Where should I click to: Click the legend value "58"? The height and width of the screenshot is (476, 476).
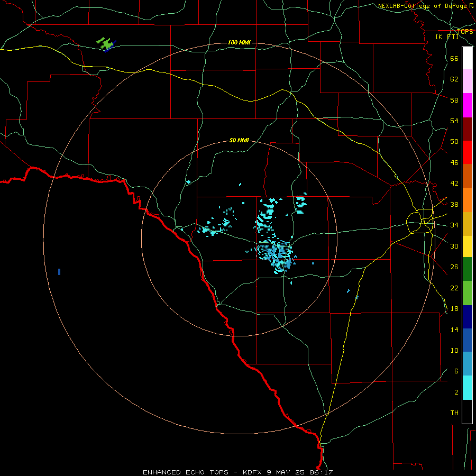pyautogui.click(x=454, y=100)
